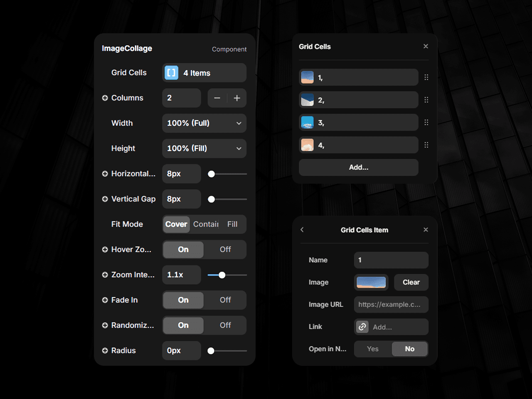Open the Height 100% (Fill) dropdown
This screenshot has height=399, width=532.
(x=204, y=148)
